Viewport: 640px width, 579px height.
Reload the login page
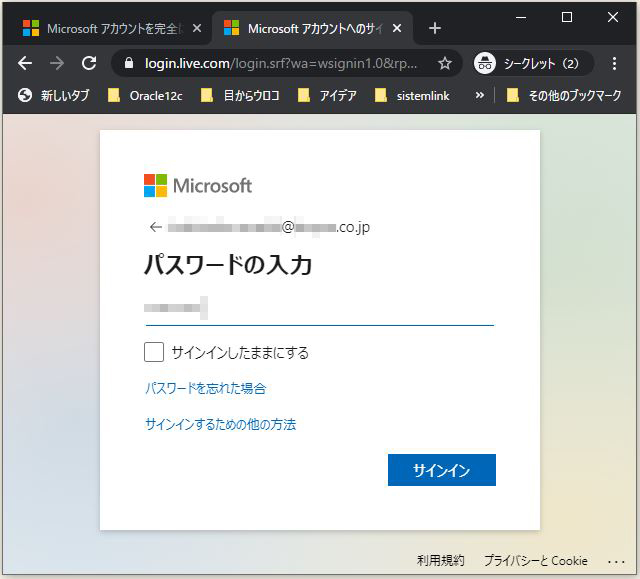89,63
